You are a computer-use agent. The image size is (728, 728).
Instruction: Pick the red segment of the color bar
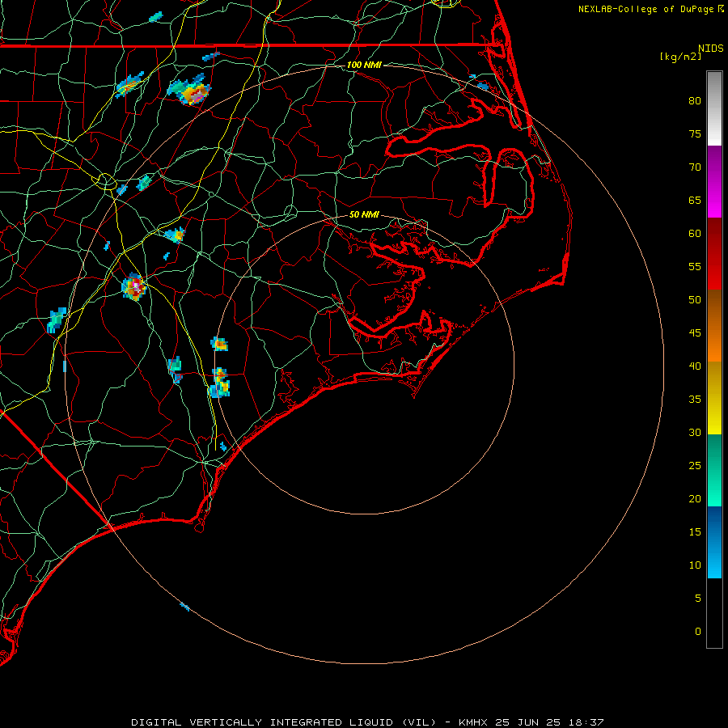(x=714, y=254)
